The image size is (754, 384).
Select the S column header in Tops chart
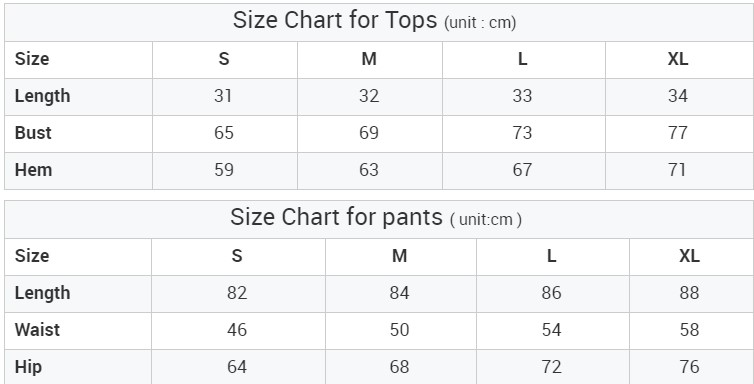pos(224,59)
